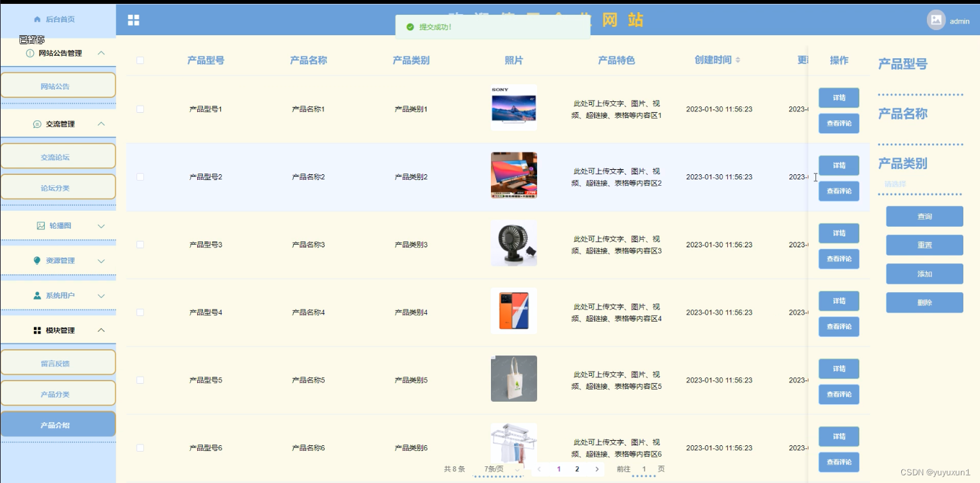Viewport: 980px width, 483px height.
Task: Click the chat bubble icon beside 交流管理
Action: [37, 124]
